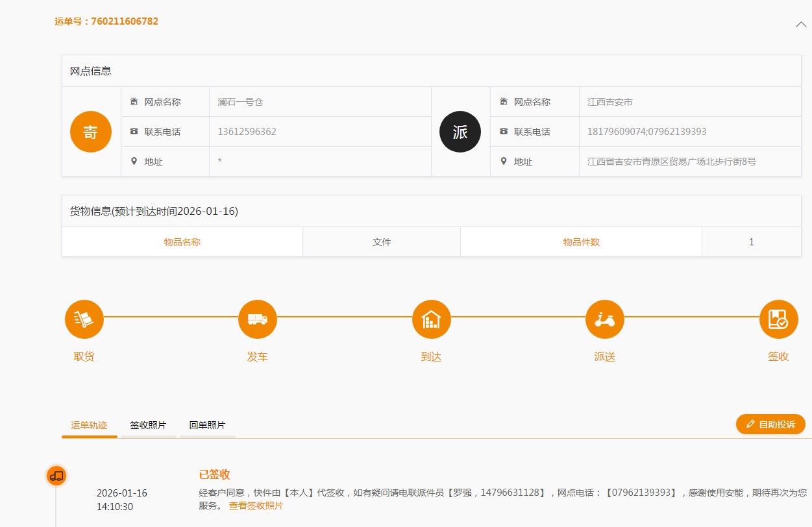The width and height of the screenshot is (812, 527).
Task: Click the 到达 warehouse arrival icon
Action: (431, 319)
